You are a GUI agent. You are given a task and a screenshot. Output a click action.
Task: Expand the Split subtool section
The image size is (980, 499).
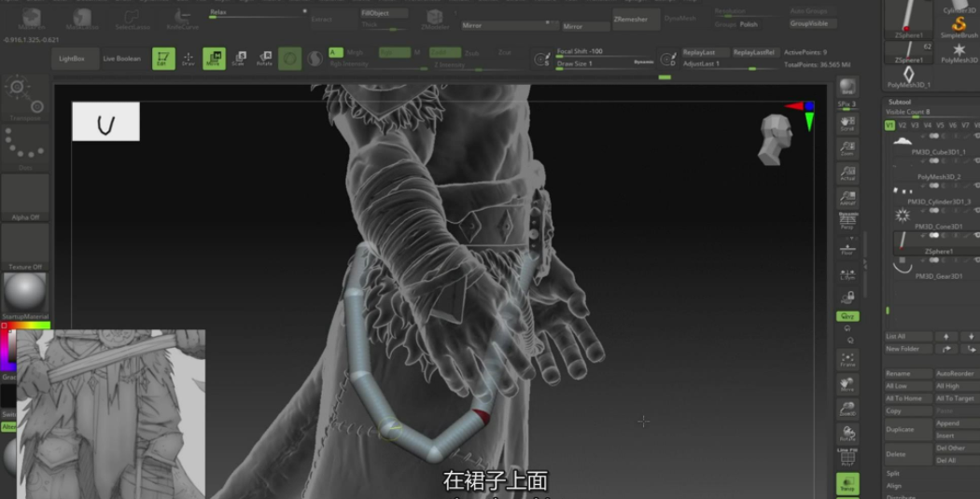(x=894, y=474)
